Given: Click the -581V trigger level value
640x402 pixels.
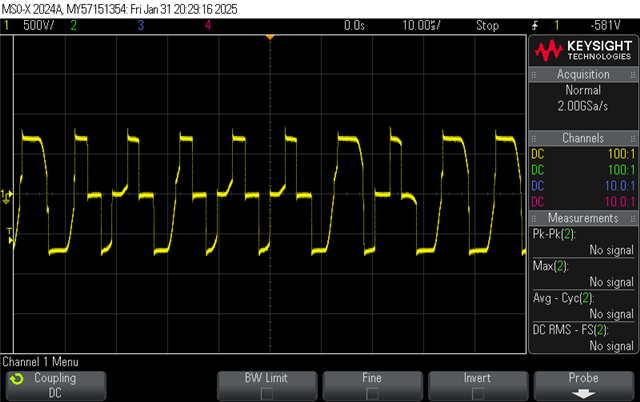Looking at the screenshot, I should pyautogui.click(x=605, y=25).
